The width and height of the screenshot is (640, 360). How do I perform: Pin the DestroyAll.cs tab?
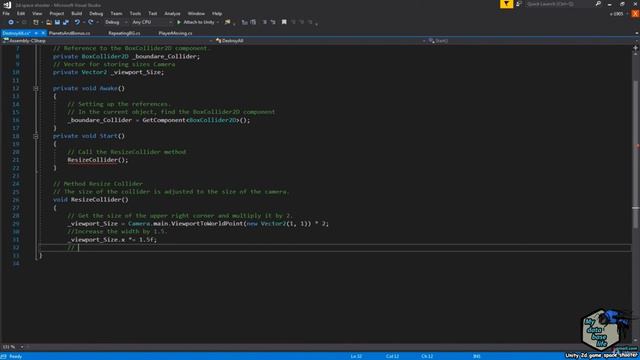(x=36, y=33)
